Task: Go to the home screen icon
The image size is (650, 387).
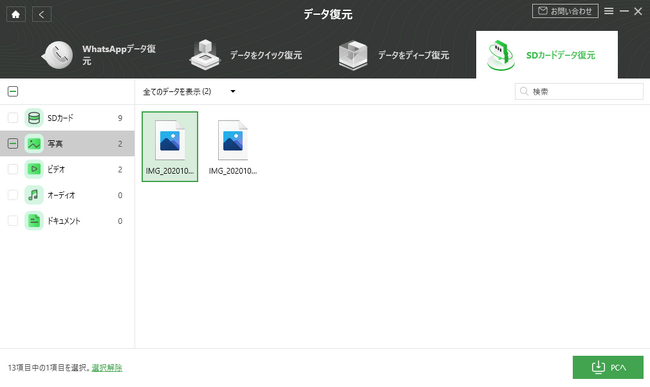Action: pos(16,15)
